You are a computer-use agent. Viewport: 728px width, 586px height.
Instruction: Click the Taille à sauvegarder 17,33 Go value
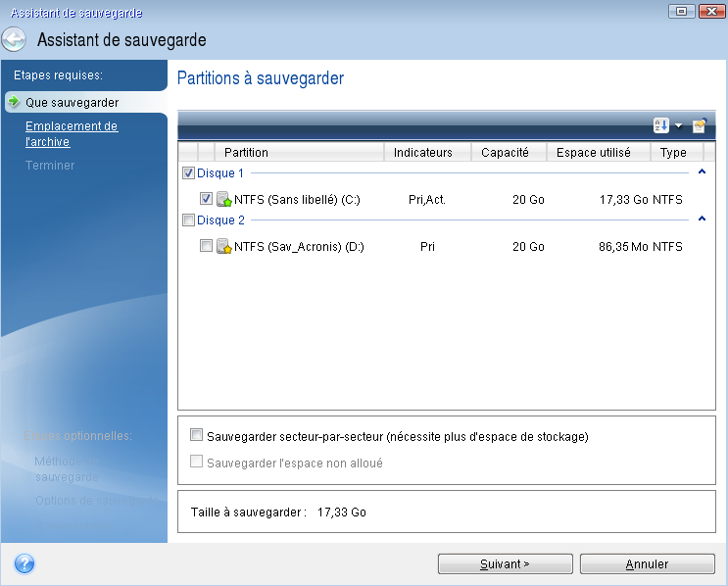[x=342, y=513]
